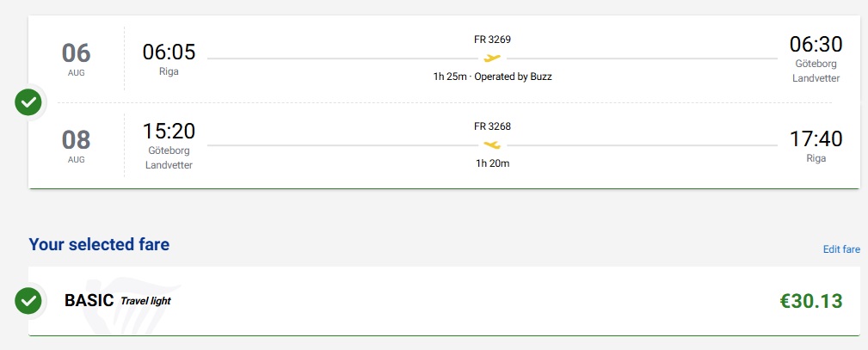Click the Your selected fare heading
This screenshot has width=868, height=350.
tap(99, 244)
